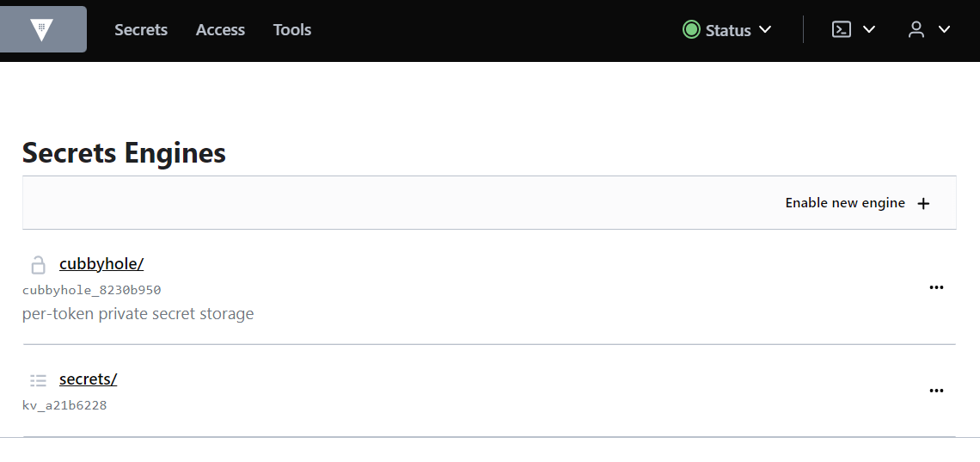Open the cubbyhole three-dot options menu
980x462 pixels.
(x=936, y=287)
